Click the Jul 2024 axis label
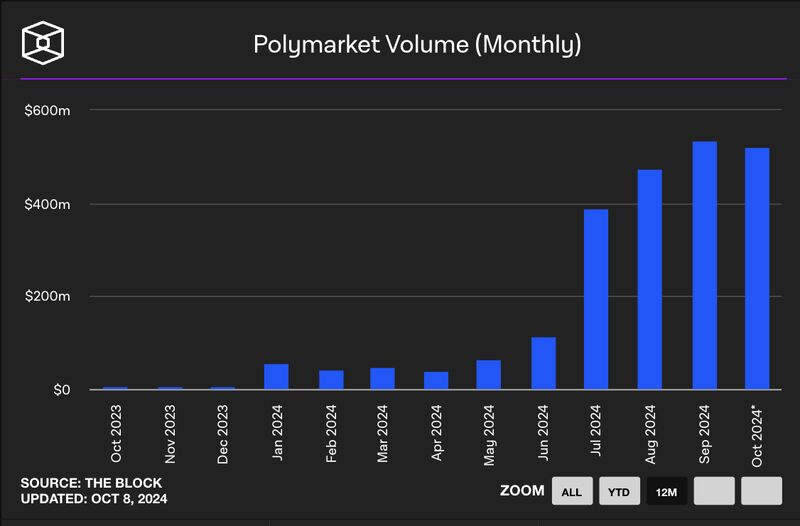Viewport: 800px width, 526px height. [x=596, y=430]
